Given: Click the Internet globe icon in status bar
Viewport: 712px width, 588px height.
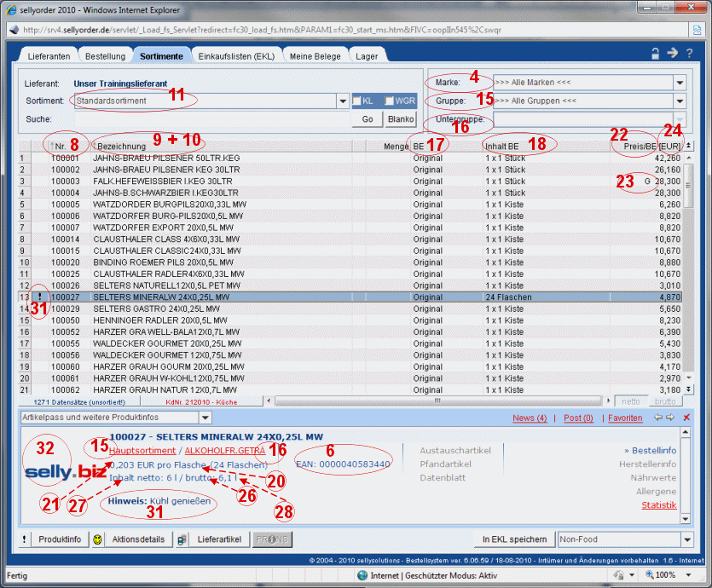Looking at the screenshot, I should [364, 575].
